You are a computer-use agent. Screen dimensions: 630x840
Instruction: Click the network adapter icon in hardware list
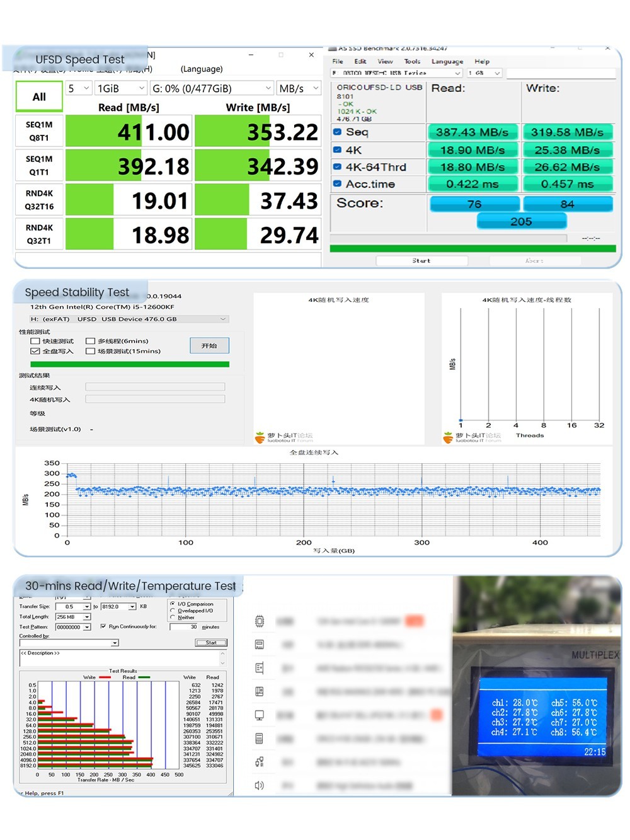(x=259, y=762)
